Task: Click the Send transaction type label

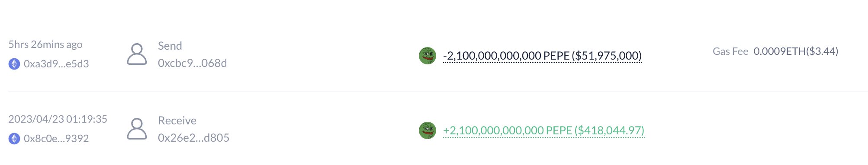Action: 170,46
